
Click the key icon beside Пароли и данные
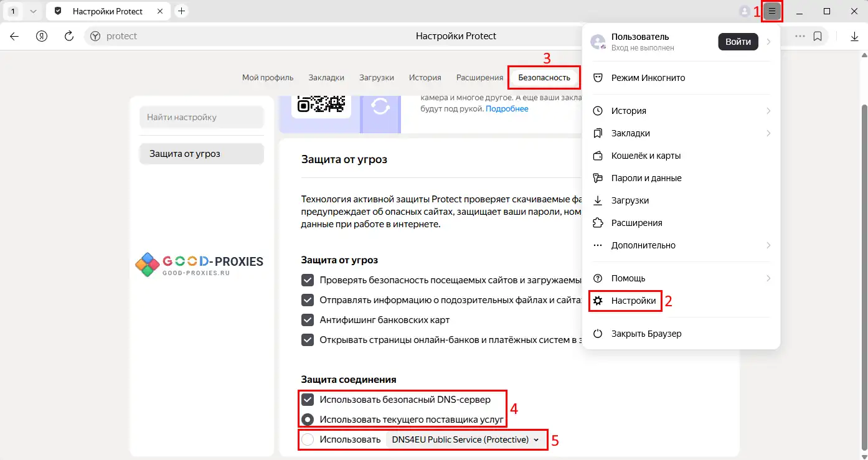click(598, 178)
